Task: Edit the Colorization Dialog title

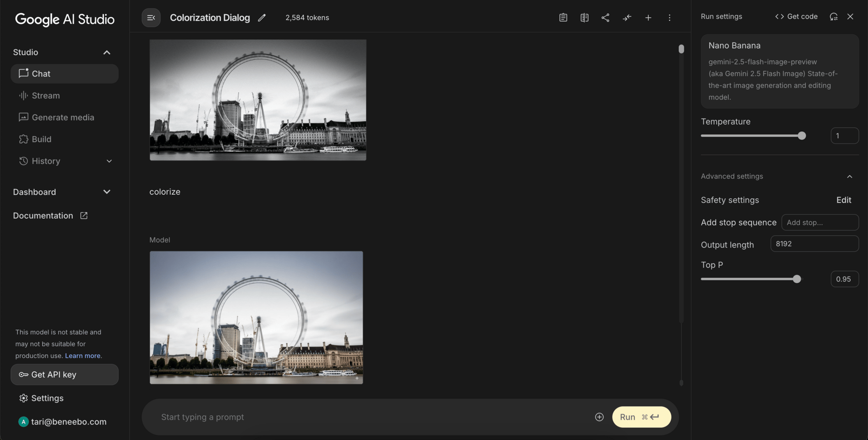Action: tap(262, 18)
